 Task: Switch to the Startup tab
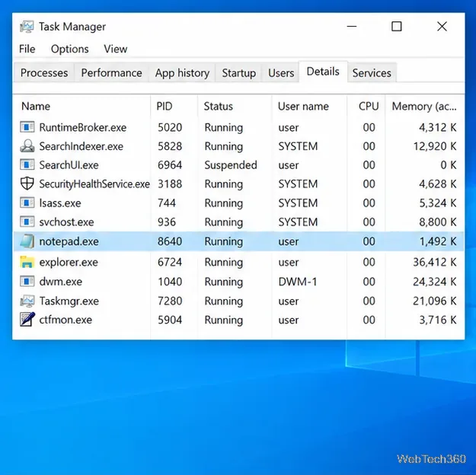pos(238,73)
